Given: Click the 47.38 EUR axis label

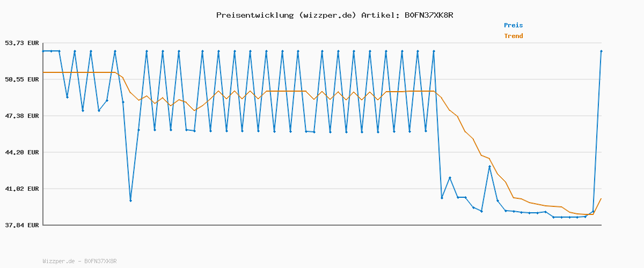Looking at the screenshot, I should tap(21, 116).
